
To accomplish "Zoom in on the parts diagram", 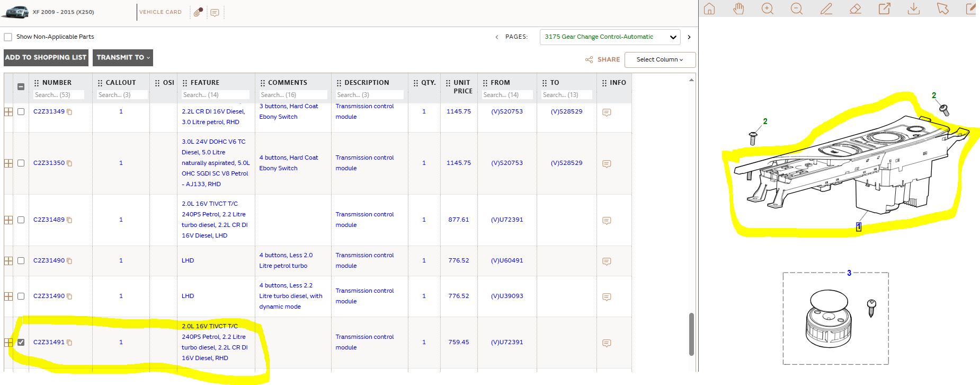I will click(767, 9).
